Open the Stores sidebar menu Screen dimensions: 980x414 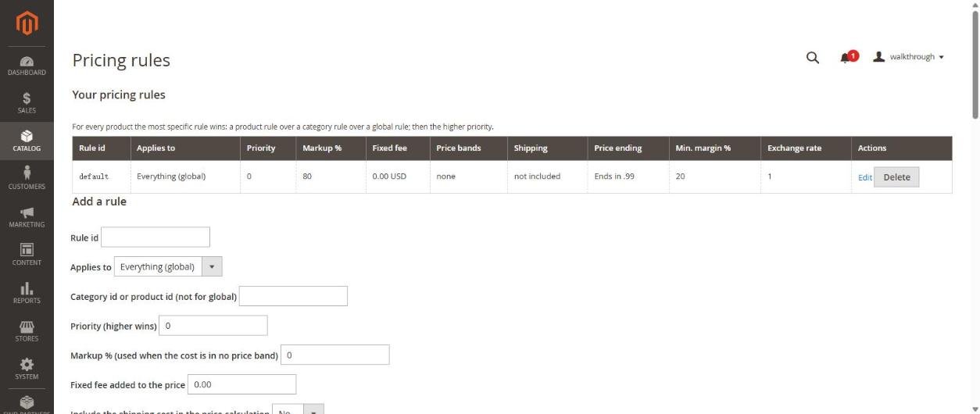(27, 331)
